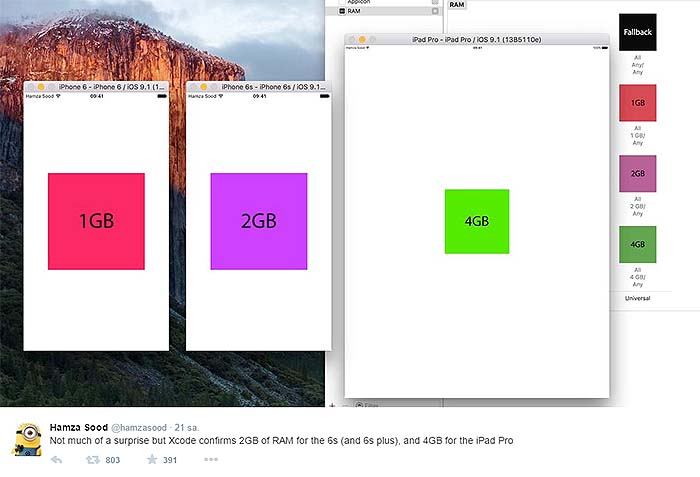Open the three-dots more options on tweet

[211, 460]
